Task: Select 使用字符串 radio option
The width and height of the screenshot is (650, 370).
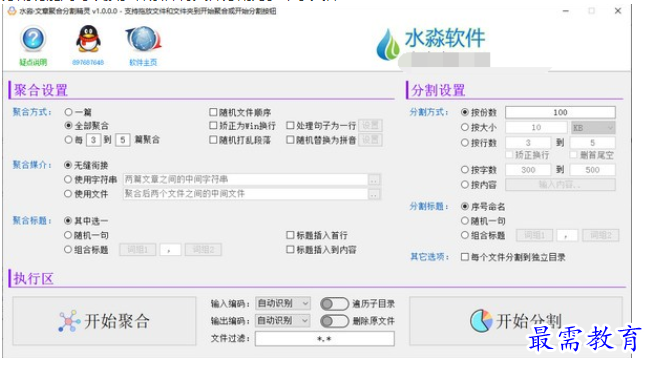Action: 68,179
